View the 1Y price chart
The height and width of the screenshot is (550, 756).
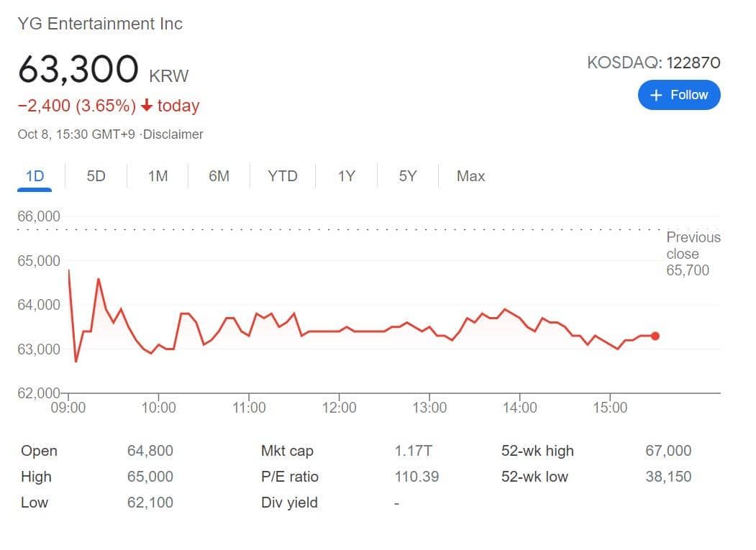(x=346, y=176)
